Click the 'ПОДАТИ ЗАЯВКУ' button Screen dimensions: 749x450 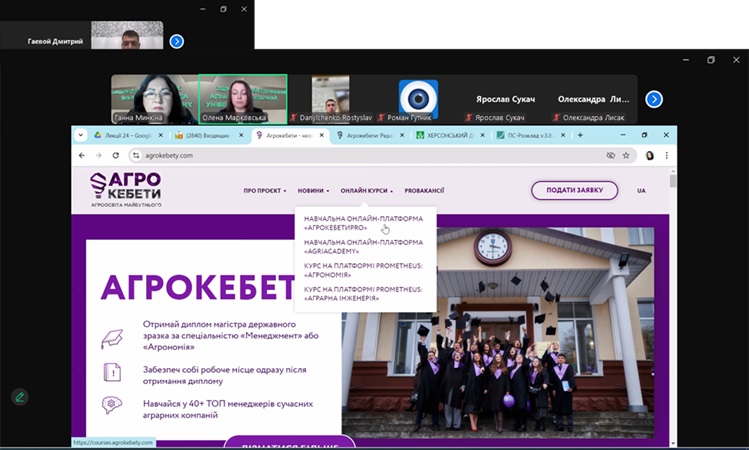pyautogui.click(x=575, y=190)
